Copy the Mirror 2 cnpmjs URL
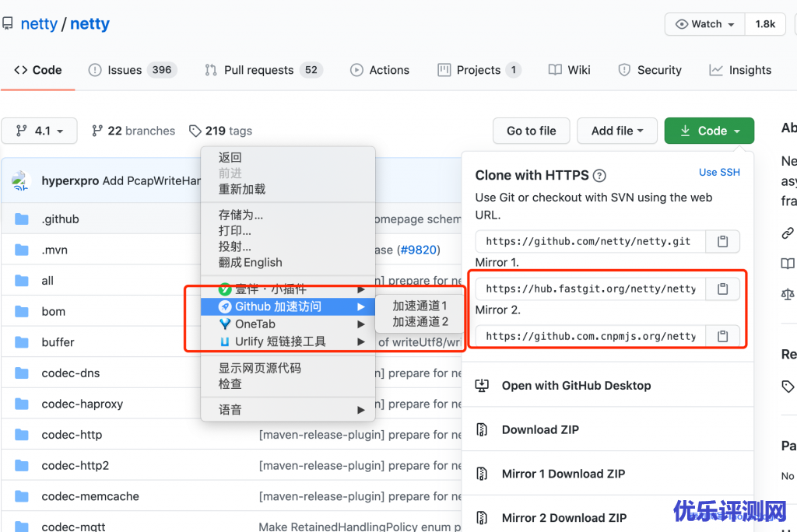Viewport: 797px width, 532px height. click(722, 337)
